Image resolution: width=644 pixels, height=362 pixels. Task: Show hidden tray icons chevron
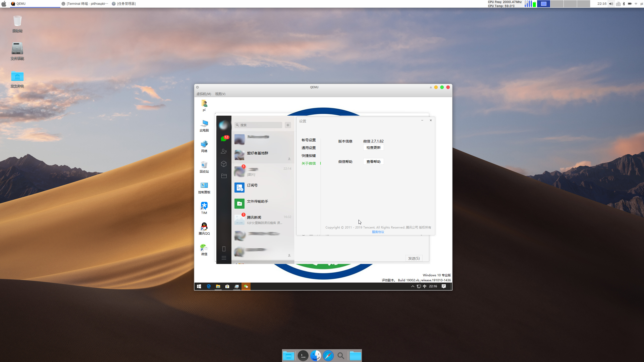click(x=413, y=286)
